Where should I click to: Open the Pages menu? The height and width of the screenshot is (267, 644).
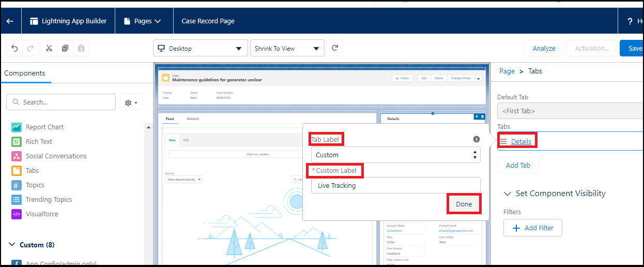[x=143, y=21]
